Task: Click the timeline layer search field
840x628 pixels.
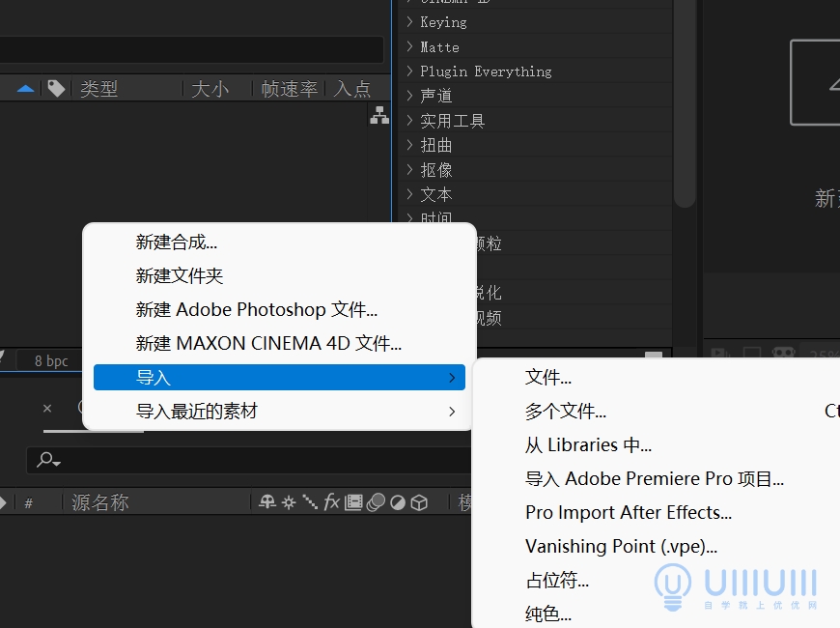Action: click(249, 460)
